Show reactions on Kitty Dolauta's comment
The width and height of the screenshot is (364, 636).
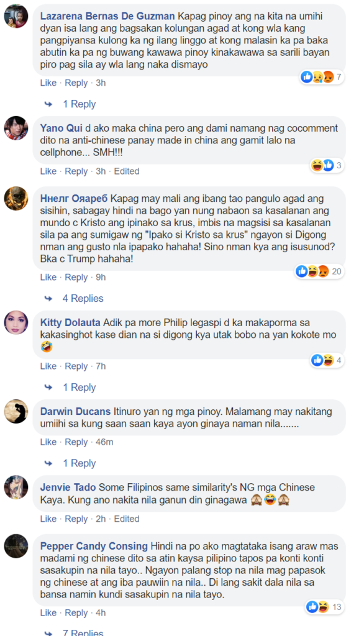(327, 360)
